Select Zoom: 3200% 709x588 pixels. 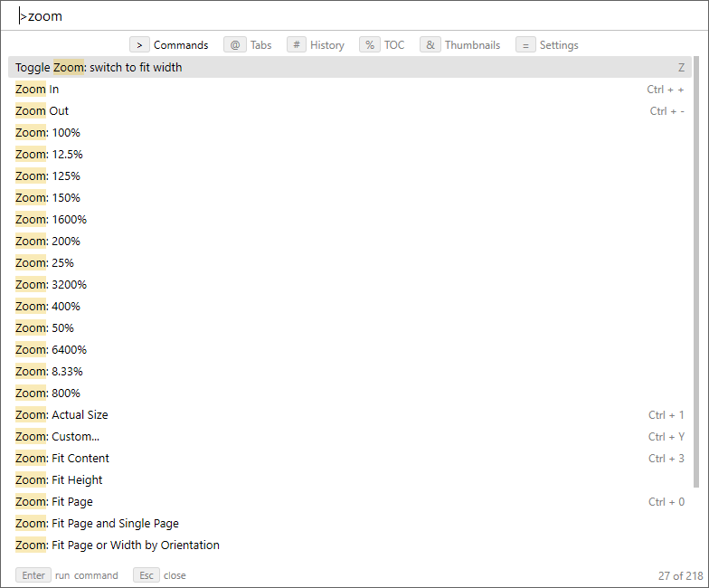tap(350, 284)
